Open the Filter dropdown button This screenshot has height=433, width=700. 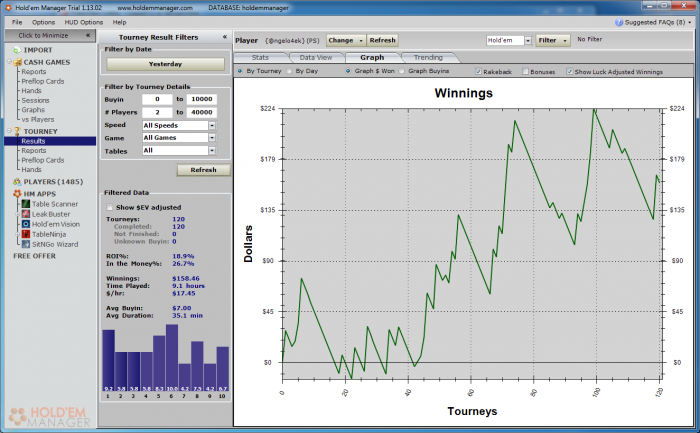coord(553,40)
